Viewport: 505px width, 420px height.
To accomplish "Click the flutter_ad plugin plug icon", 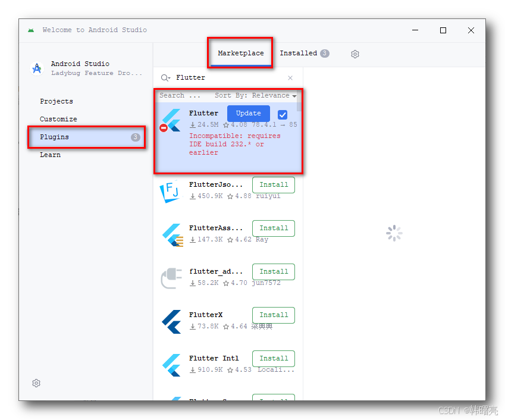I will pyautogui.click(x=171, y=278).
